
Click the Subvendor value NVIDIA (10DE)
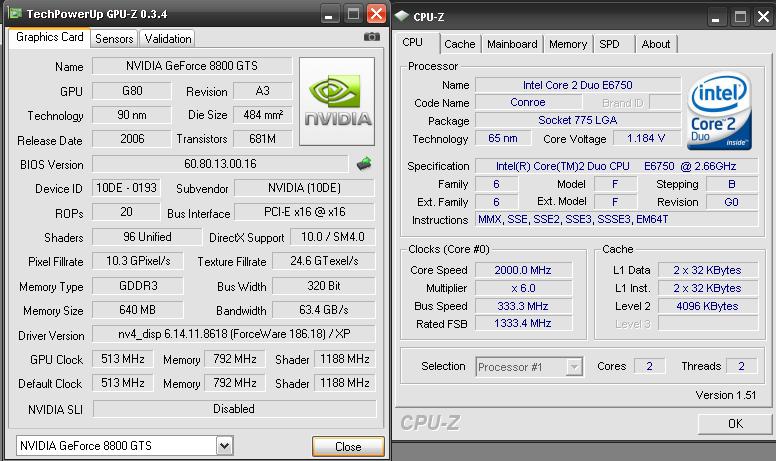(304, 187)
